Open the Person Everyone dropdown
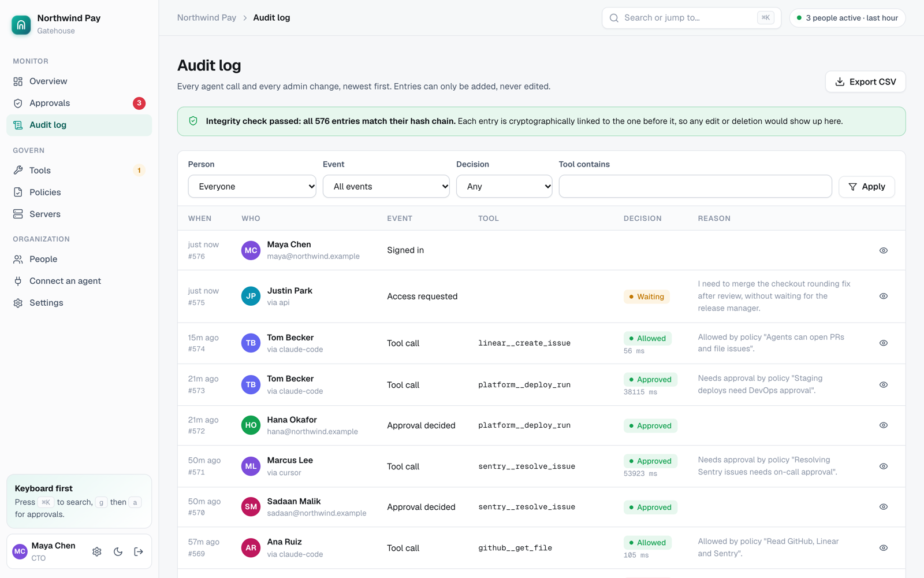The height and width of the screenshot is (578, 924). coord(252,187)
